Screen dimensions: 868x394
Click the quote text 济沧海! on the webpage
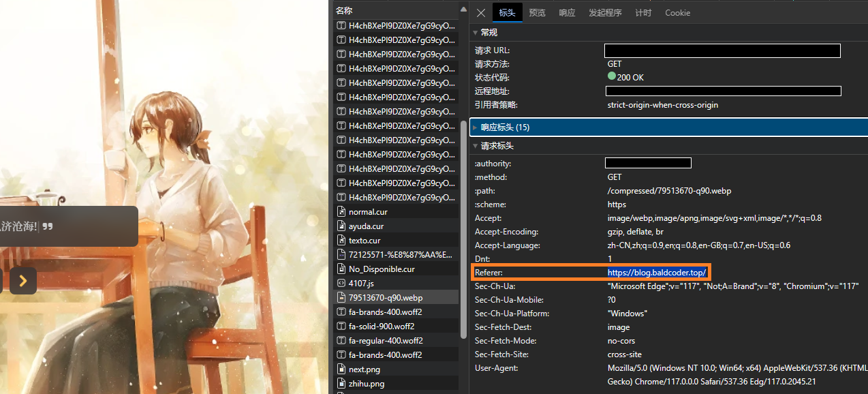[x=19, y=226]
